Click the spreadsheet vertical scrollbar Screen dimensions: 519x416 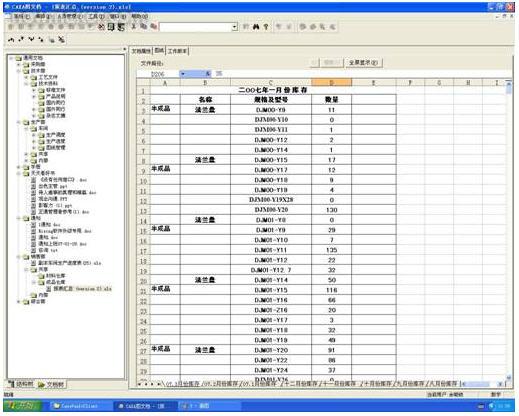tap(508, 230)
